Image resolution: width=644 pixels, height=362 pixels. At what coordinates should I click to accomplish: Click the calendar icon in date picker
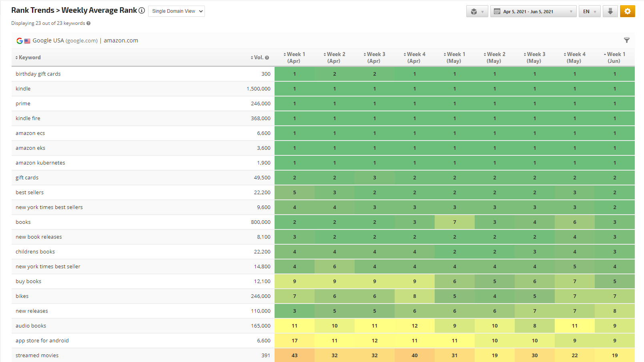click(x=497, y=12)
